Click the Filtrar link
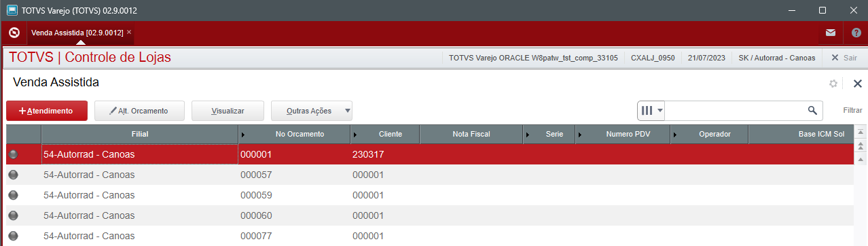This screenshot has width=868, height=246. tap(853, 110)
